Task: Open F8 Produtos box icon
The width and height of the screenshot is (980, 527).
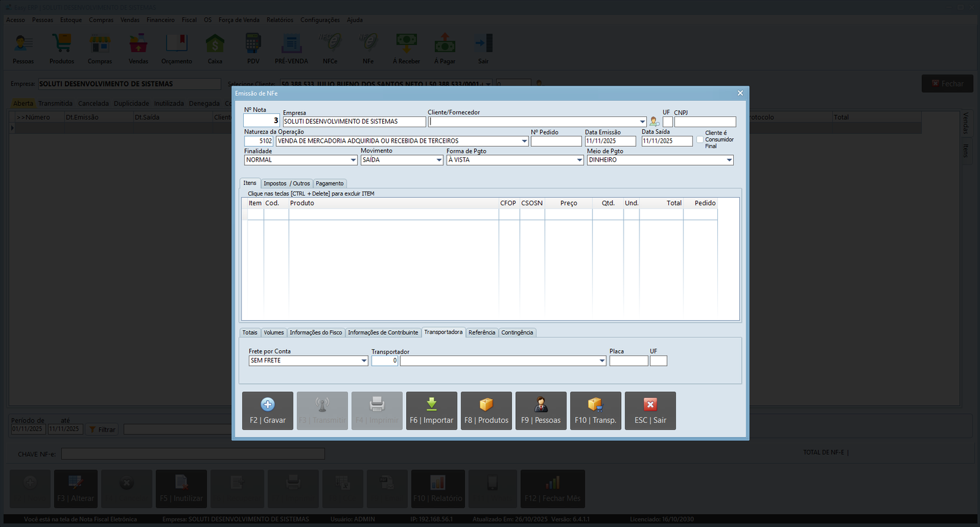Action: [486, 405]
